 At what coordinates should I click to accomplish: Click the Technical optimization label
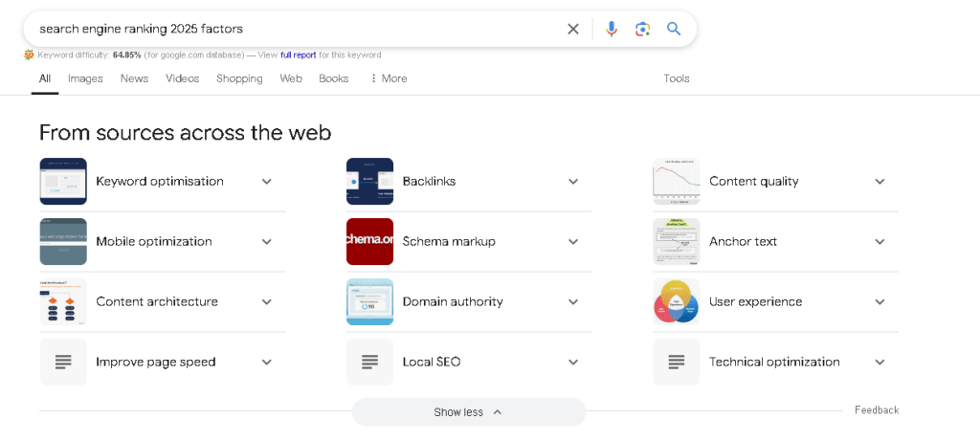774,362
